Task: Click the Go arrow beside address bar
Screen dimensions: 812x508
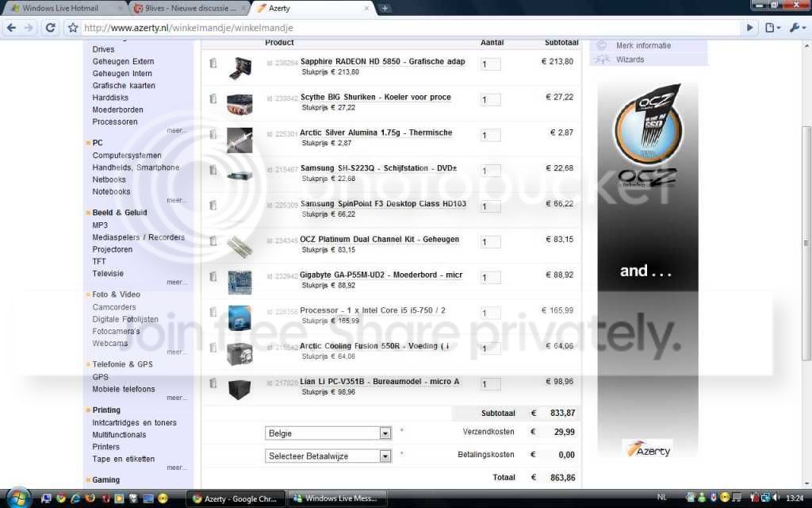Action: point(749,28)
